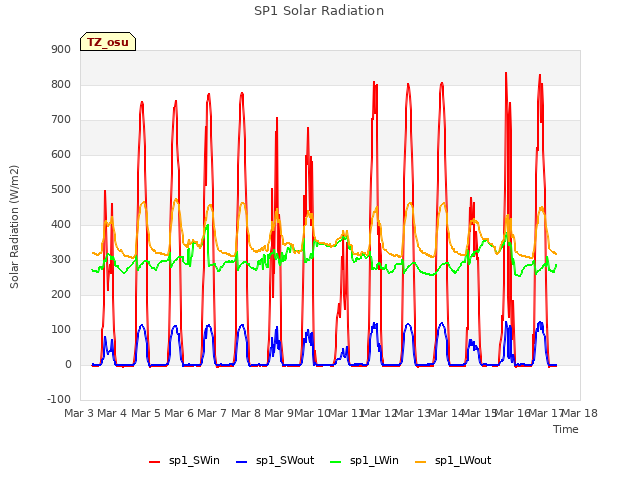Click the Solar Radiation (W/m2) axis label
640x480 pixels.
pyautogui.click(x=14, y=227)
